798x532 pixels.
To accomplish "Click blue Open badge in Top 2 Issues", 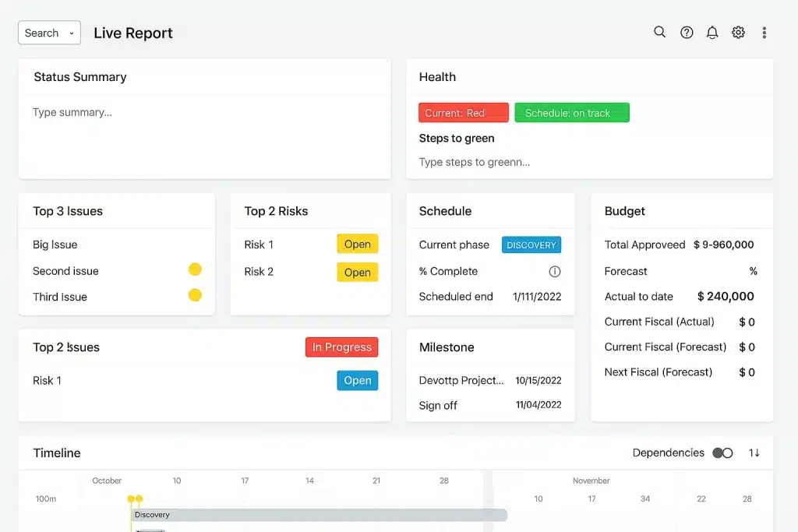I will [x=357, y=380].
